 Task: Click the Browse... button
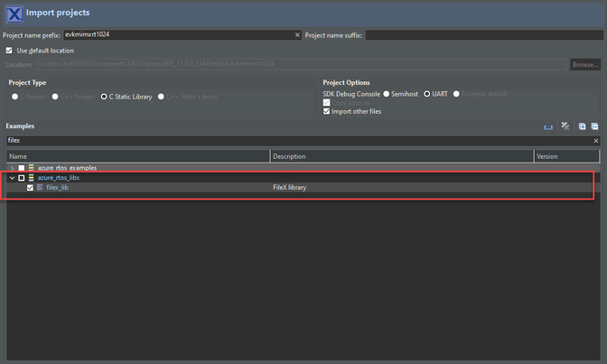click(585, 64)
